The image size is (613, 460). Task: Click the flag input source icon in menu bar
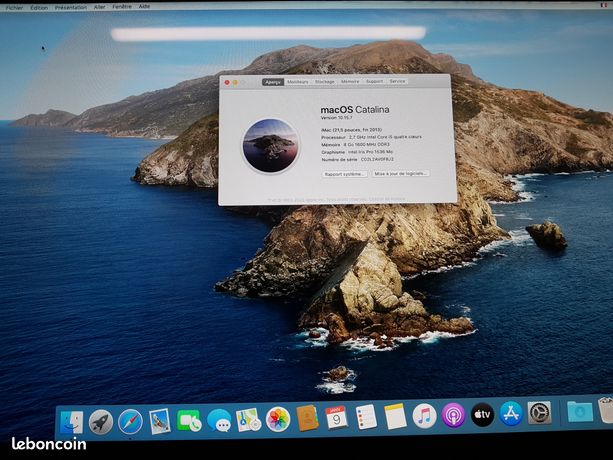tap(604, 5)
